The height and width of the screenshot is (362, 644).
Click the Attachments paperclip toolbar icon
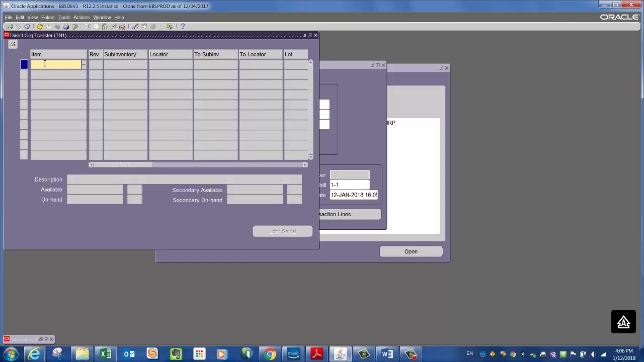pos(161,26)
